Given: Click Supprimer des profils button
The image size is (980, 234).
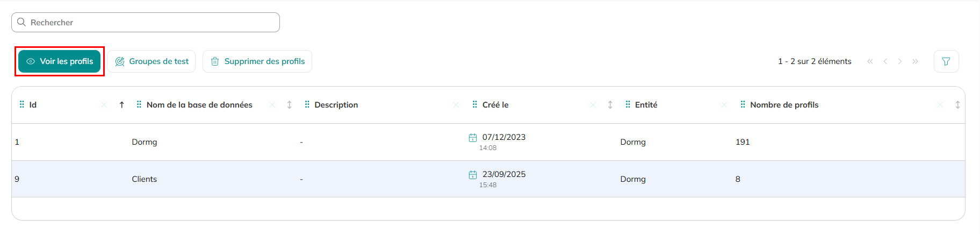Looking at the screenshot, I should tap(257, 61).
